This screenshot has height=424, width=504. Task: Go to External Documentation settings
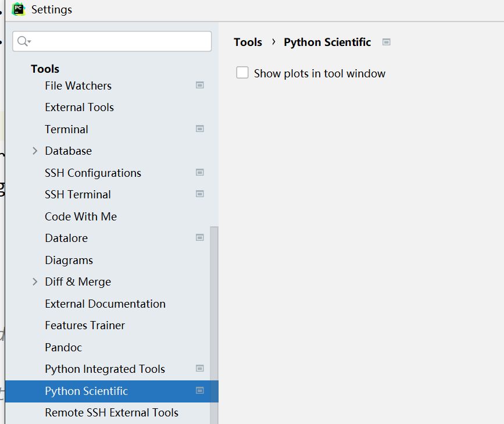[105, 304]
